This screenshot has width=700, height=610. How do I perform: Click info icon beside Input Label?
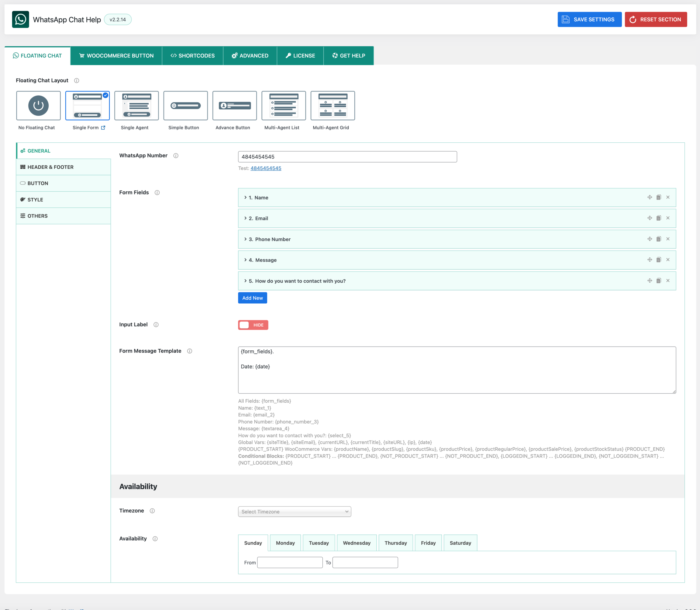tap(156, 325)
